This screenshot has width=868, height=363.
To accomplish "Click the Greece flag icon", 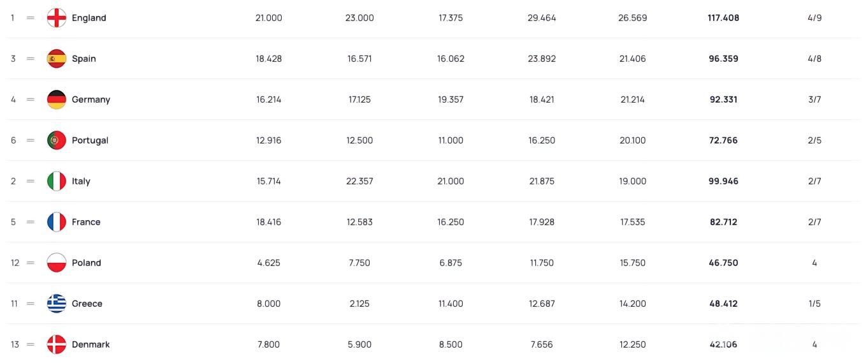I will coord(57,304).
